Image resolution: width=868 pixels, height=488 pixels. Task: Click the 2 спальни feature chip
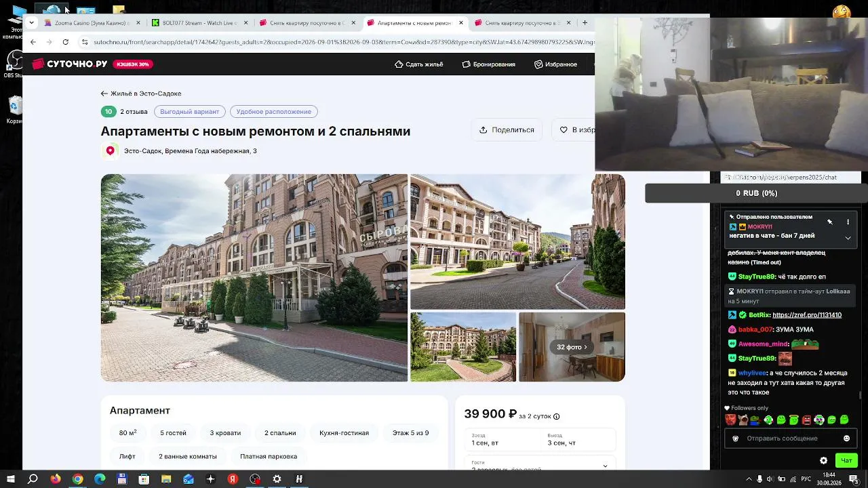click(x=280, y=433)
